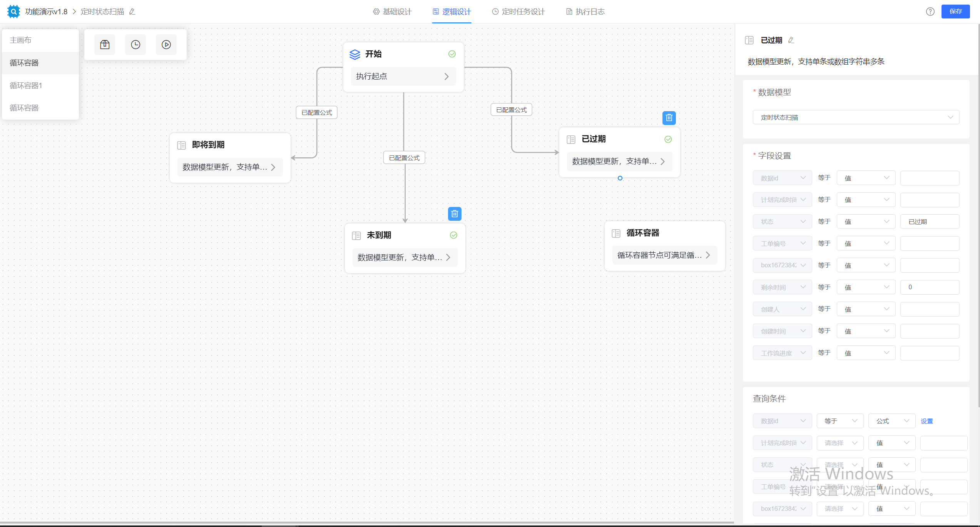Click the 保存 button
This screenshot has height=527, width=980.
click(x=955, y=12)
